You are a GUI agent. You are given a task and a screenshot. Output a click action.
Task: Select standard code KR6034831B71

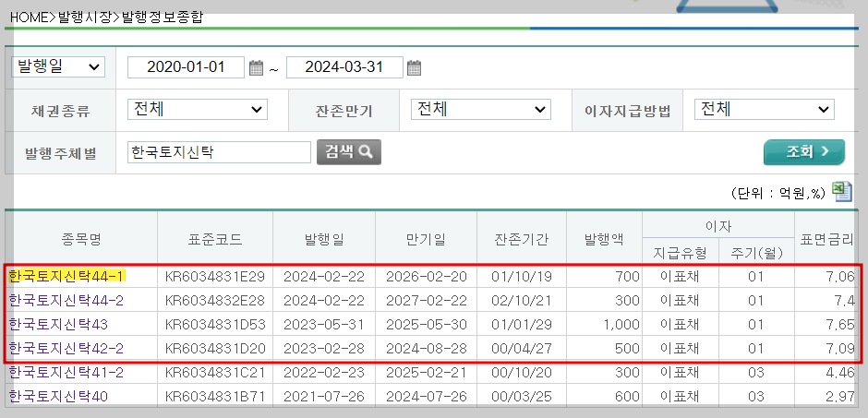215,397
